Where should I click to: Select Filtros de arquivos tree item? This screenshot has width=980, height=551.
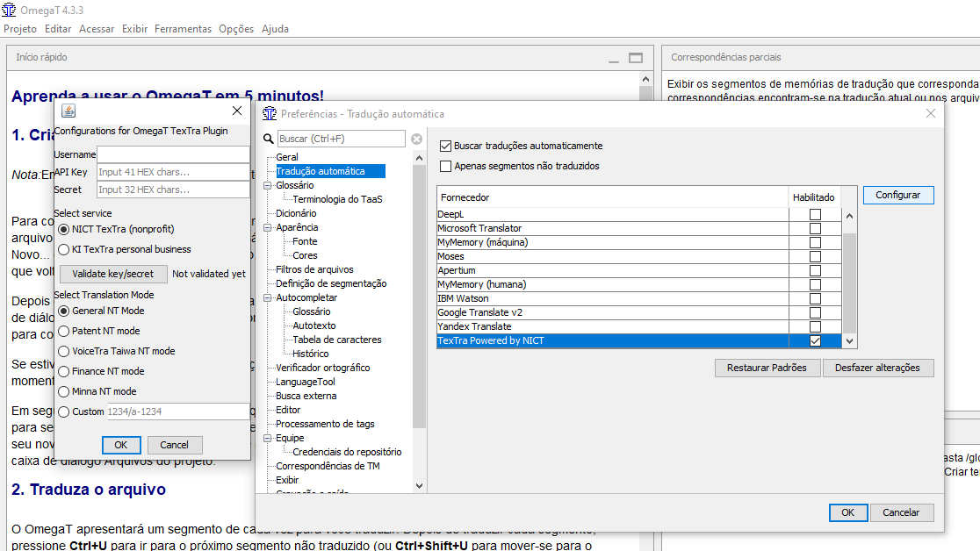pos(314,270)
